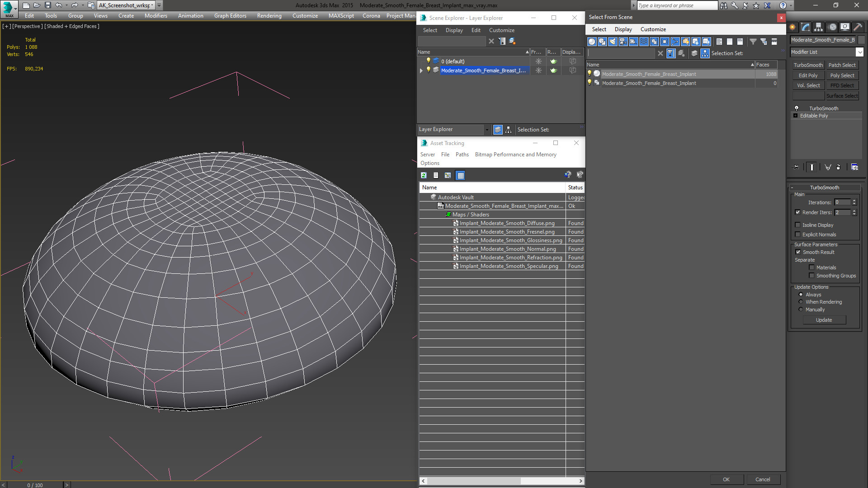This screenshot has height=488, width=868.
Task: Toggle Display Cameras filter in Select From Scene
Action: pyautogui.click(x=623, y=42)
